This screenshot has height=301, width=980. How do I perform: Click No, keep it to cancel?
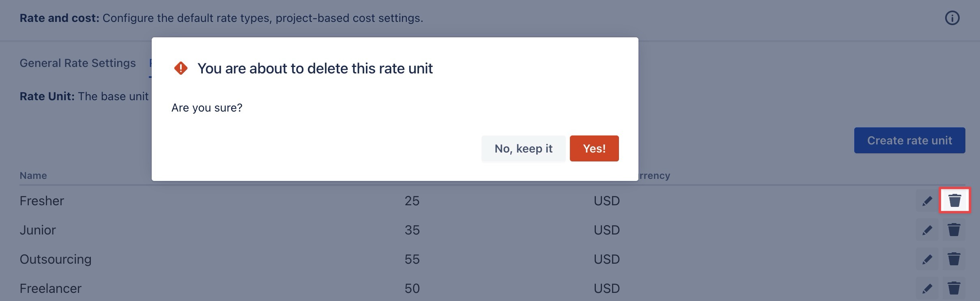523,148
